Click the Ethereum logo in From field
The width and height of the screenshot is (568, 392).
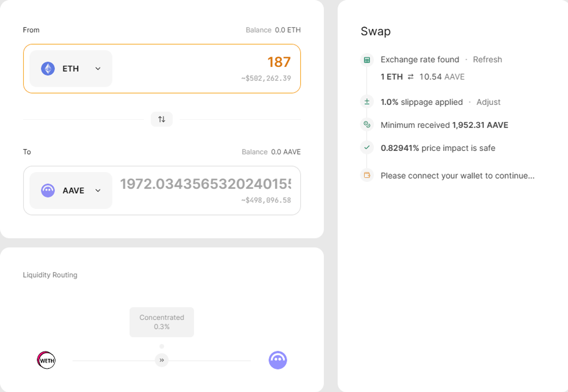point(48,69)
